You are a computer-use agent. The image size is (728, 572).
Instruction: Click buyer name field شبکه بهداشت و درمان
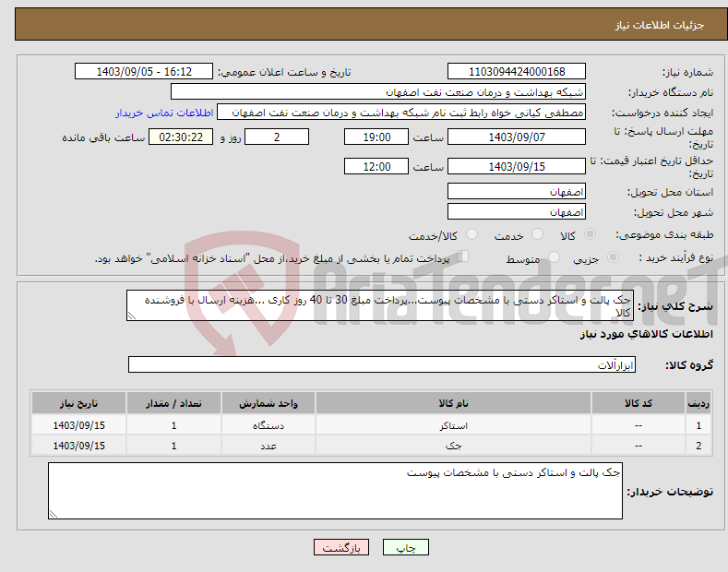(378, 92)
